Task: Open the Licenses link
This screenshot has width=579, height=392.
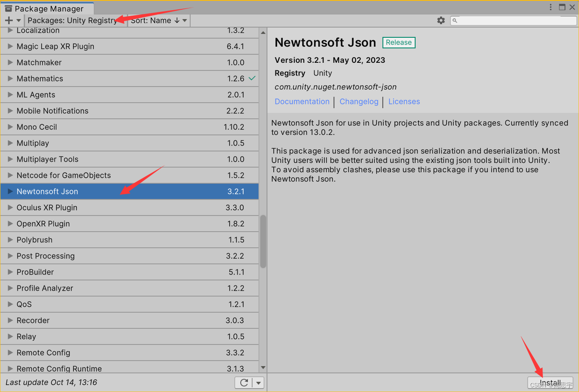Action: (x=404, y=101)
